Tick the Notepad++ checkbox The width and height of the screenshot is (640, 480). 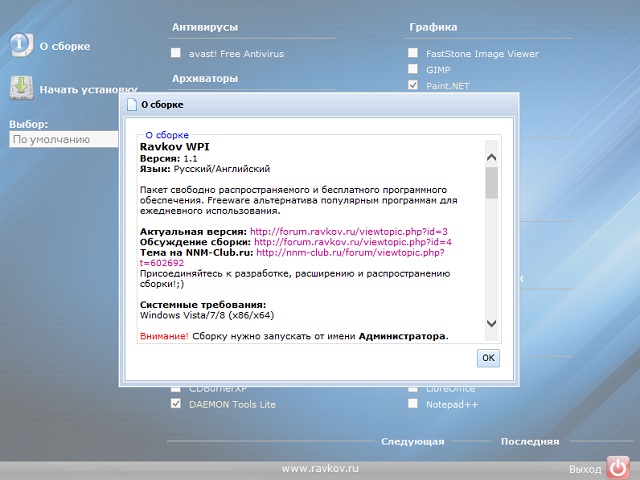[413, 403]
